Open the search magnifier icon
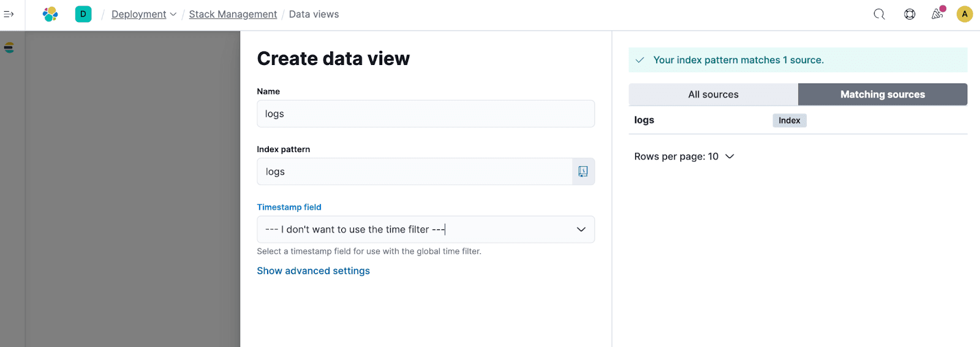Screen dimensions: 980x347 coord(879,14)
